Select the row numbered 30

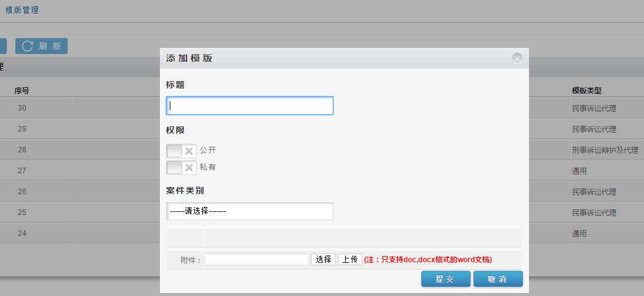pos(22,108)
